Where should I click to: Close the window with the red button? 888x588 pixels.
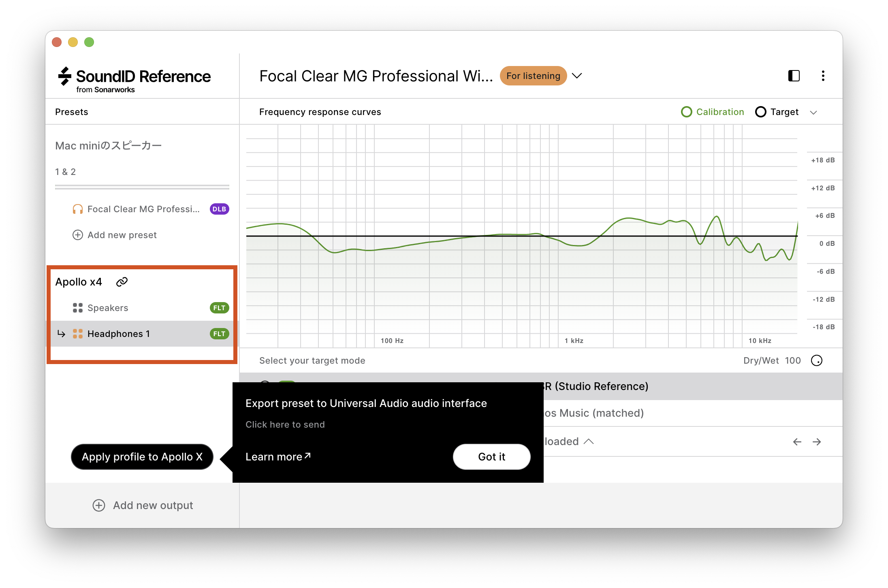click(x=57, y=42)
